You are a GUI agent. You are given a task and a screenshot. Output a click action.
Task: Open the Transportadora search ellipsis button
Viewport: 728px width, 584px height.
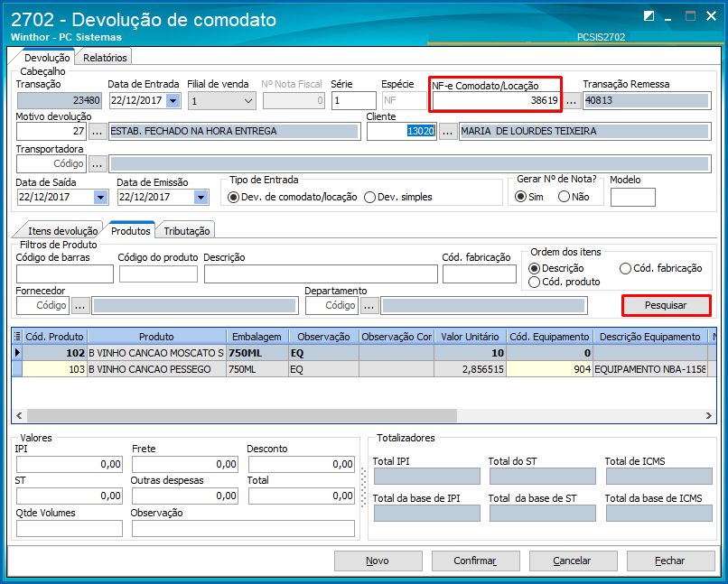click(98, 164)
